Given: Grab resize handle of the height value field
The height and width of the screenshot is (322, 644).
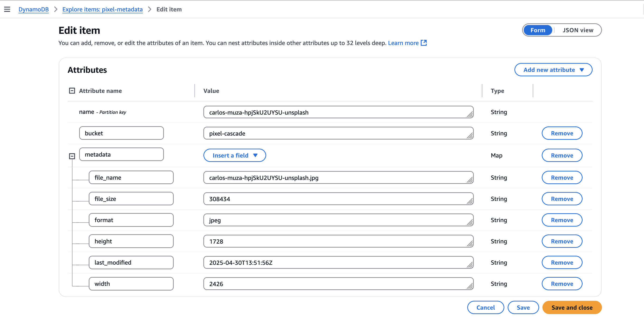Looking at the screenshot, I should 470,244.
